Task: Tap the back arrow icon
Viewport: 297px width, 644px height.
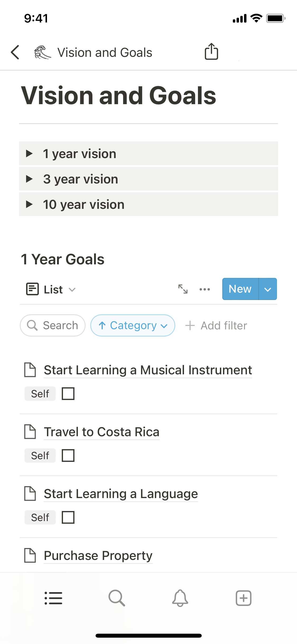Action: [15, 52]
